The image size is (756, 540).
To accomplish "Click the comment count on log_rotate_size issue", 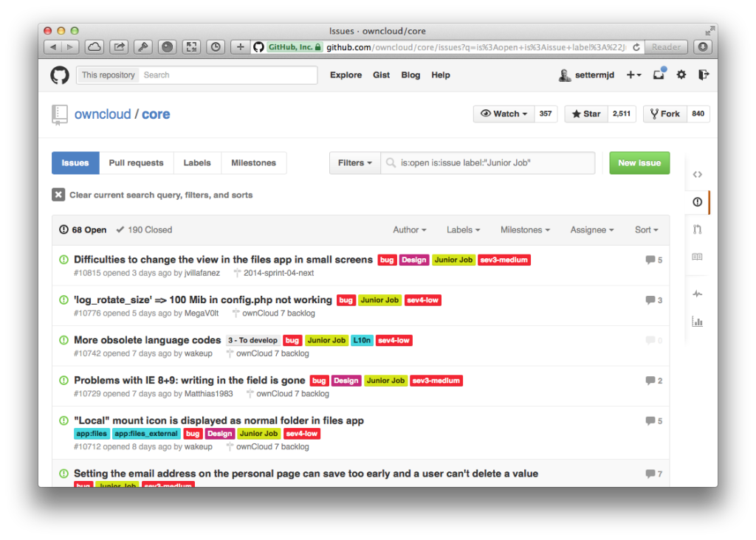I will (x=659, y=300).
